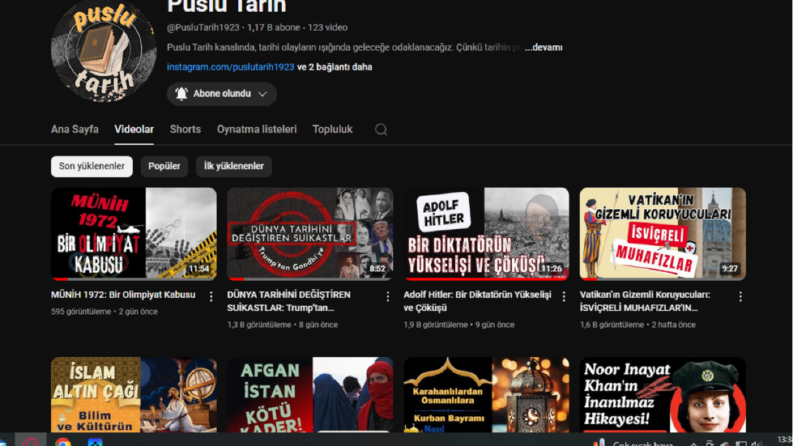Expand channel description with ...devamı
Viewport: 793px width, 446px height.
click(x=543, y=48)
